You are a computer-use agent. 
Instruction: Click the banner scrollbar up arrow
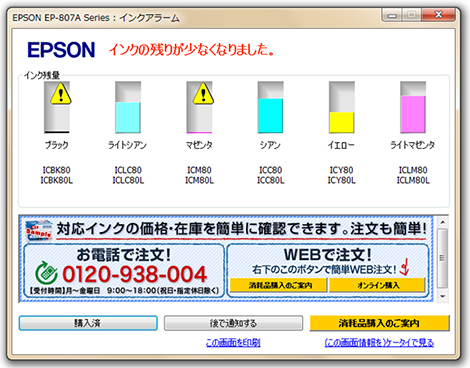443,222
